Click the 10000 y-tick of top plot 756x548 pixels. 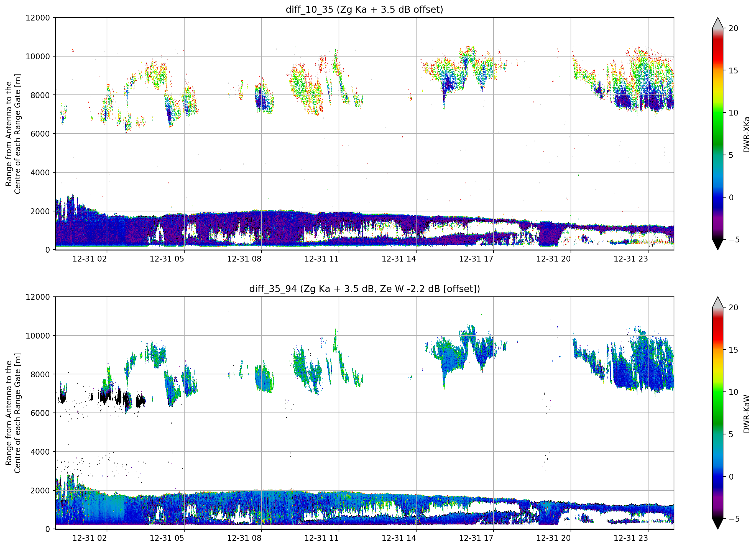[38, 56]
